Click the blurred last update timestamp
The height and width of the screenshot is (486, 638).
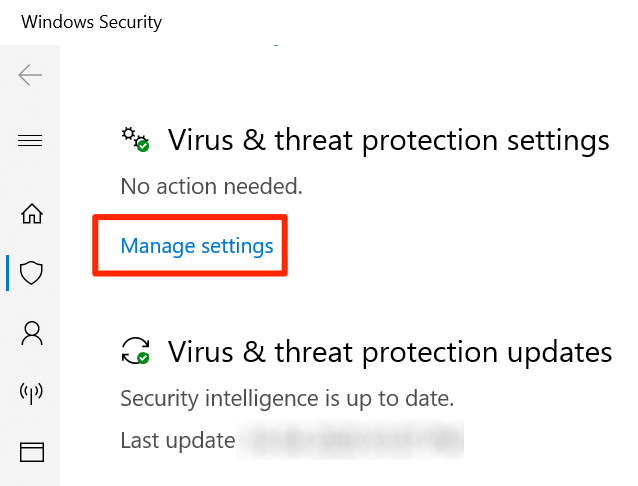point(350,440)
